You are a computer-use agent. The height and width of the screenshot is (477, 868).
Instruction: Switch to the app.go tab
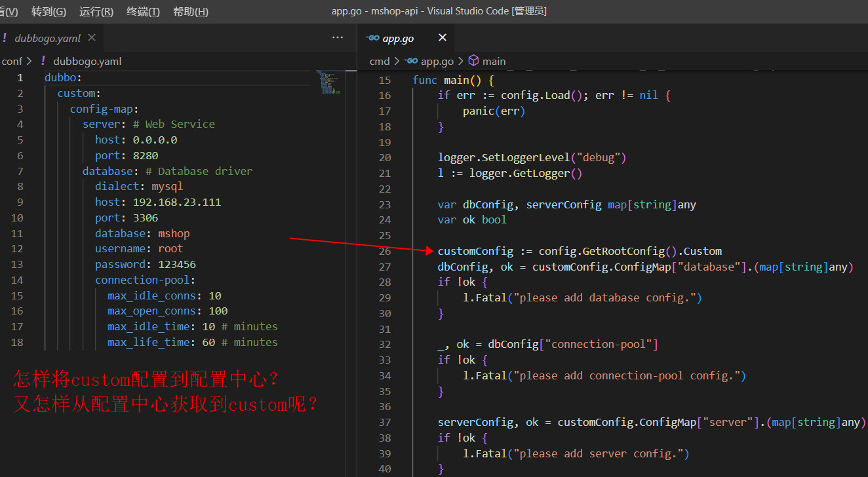pyautogui.click(x=398, y=38)
